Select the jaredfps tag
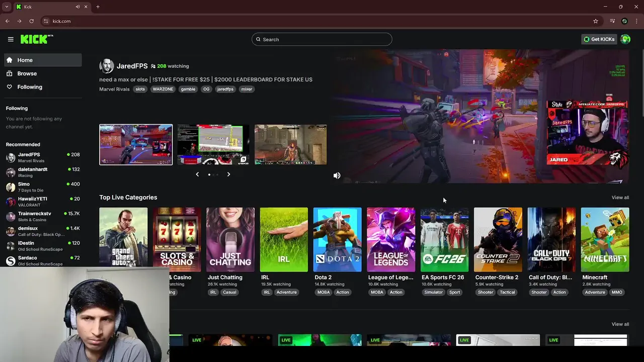Image resolution: width=644 pixels, height=362 pixels. coord(225,89)
